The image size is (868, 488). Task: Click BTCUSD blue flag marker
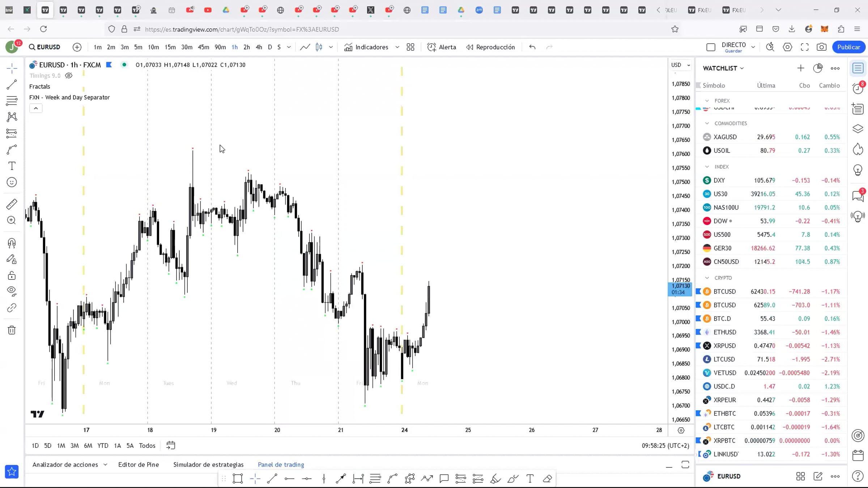698,291
